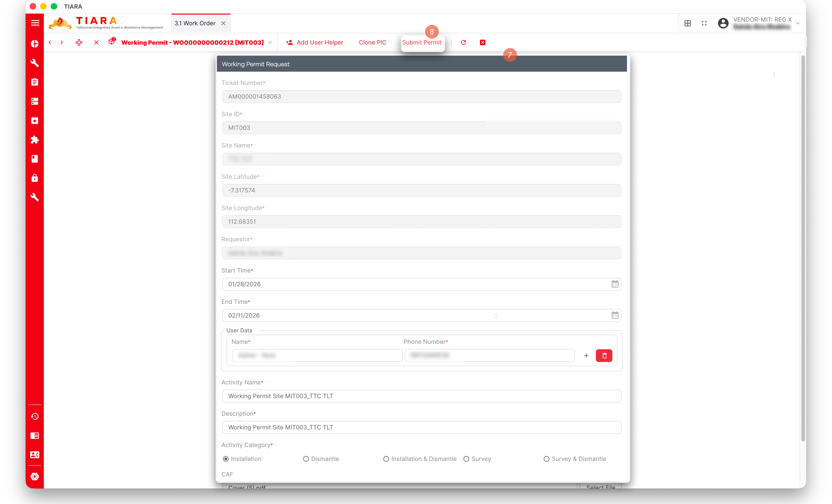Click the Activity Name input field
The height and width of the screenshot is (504, 832).
421,396
